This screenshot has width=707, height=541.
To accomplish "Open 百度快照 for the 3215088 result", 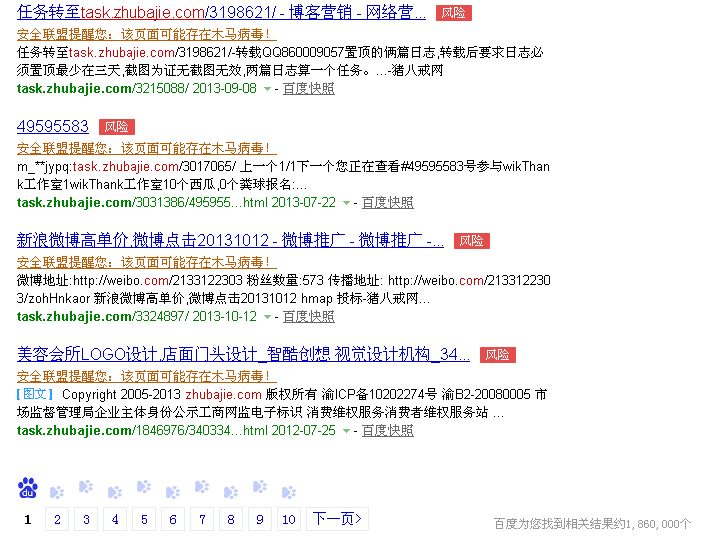I will 308,88.
